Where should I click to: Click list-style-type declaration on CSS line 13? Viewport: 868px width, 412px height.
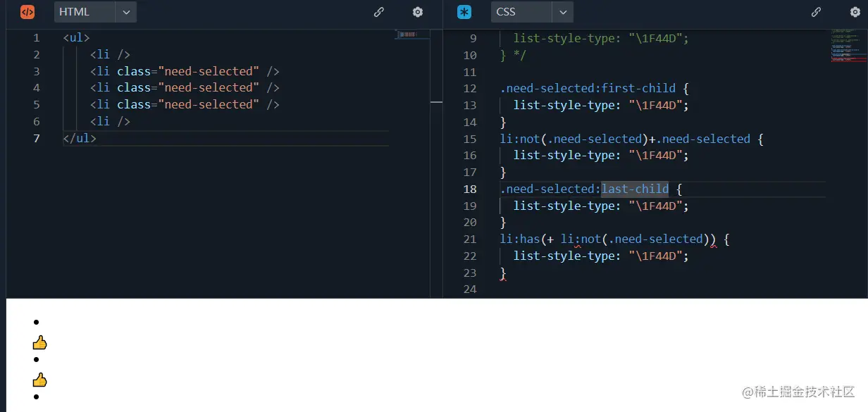pos(601,105)
